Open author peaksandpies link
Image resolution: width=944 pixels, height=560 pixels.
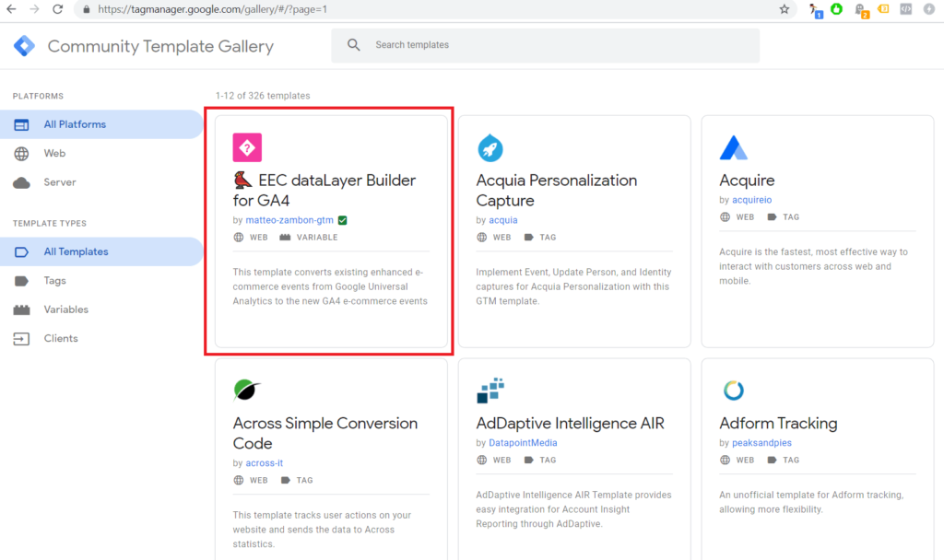click(761, 443)
